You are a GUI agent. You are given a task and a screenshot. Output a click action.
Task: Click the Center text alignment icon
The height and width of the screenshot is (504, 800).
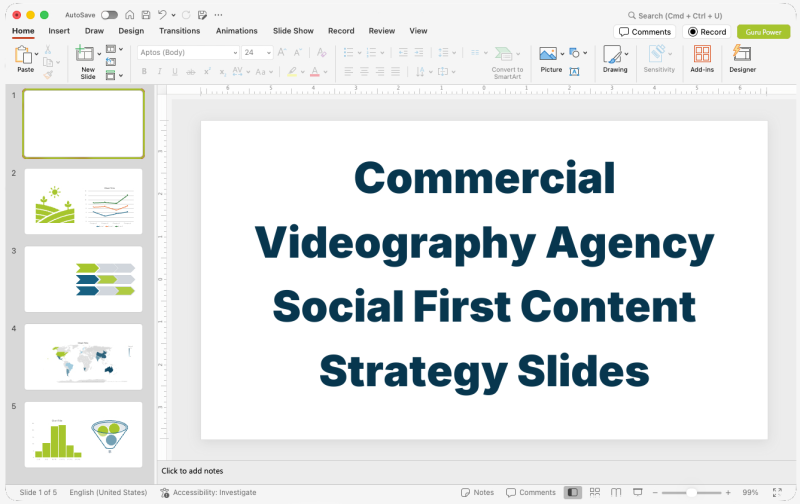[364, 72]
